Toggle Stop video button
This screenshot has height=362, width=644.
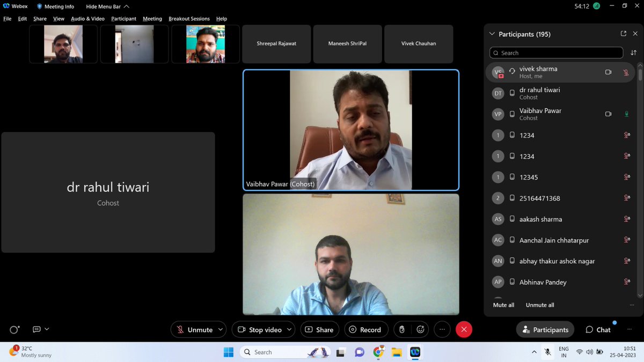259,330
